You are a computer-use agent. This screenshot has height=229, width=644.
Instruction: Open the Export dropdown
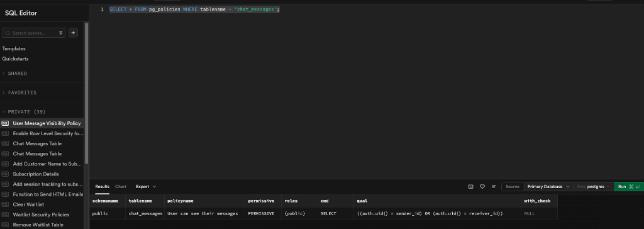[x=146, y=187]
